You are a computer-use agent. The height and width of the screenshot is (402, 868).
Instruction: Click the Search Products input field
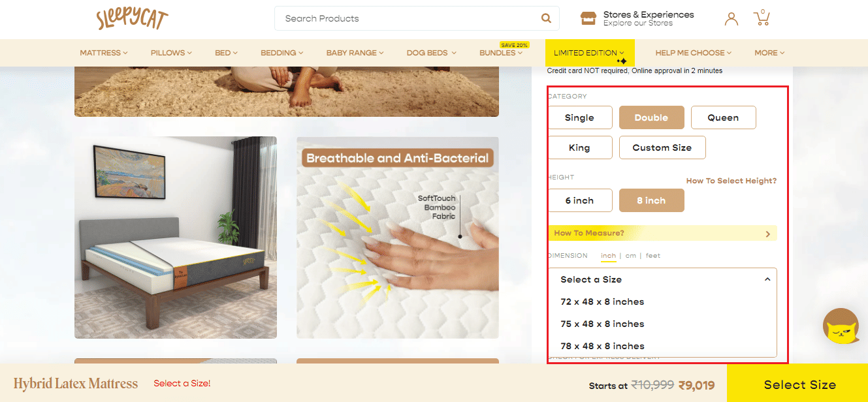408,18
